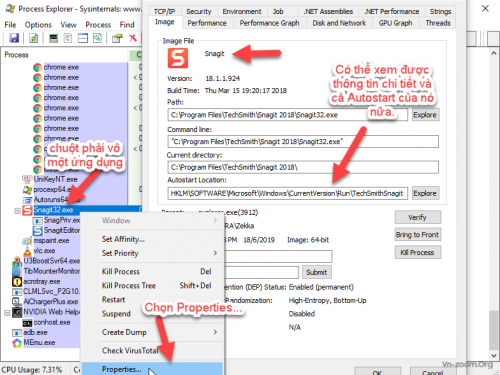Select the UniKeyNT.exe process
The width and height of the screenshot is (500, 375).
pos(55,179)
